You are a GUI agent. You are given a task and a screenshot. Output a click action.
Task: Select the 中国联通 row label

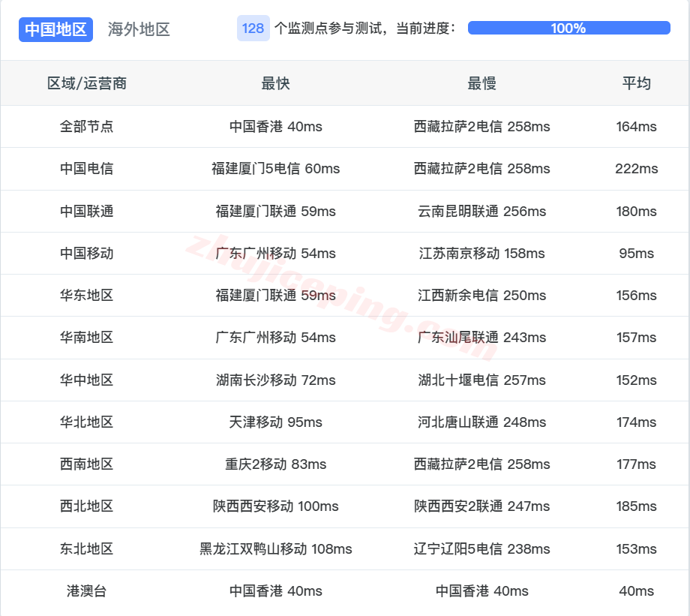pyautogui.click(x=87, y=211)
